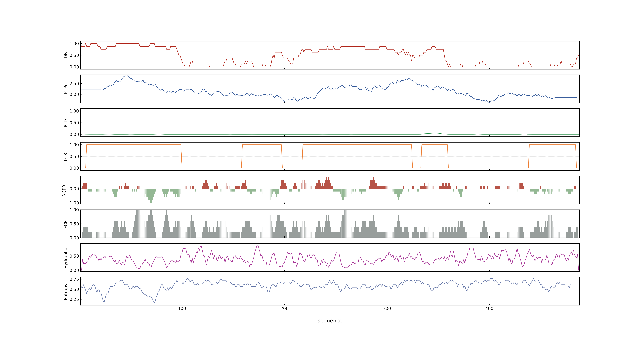
Task: Click the FCR axis label
Action: [66, 224]
